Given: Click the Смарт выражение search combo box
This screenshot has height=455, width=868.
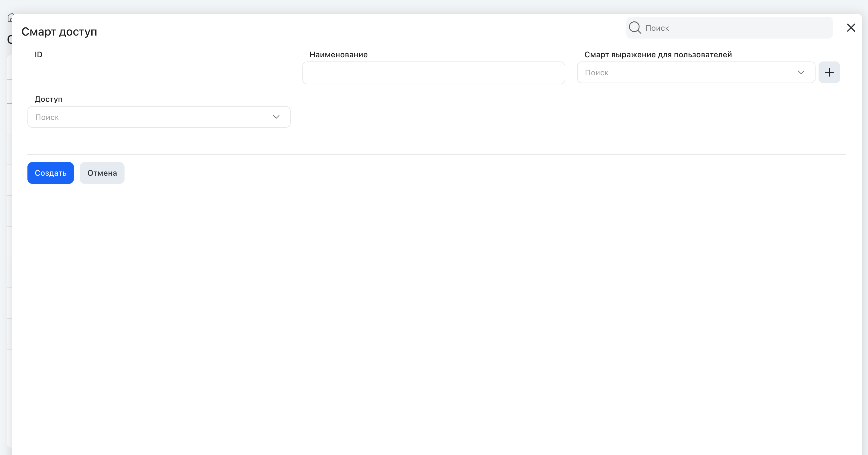Looking at the screenshot, I should click(696, 72).
